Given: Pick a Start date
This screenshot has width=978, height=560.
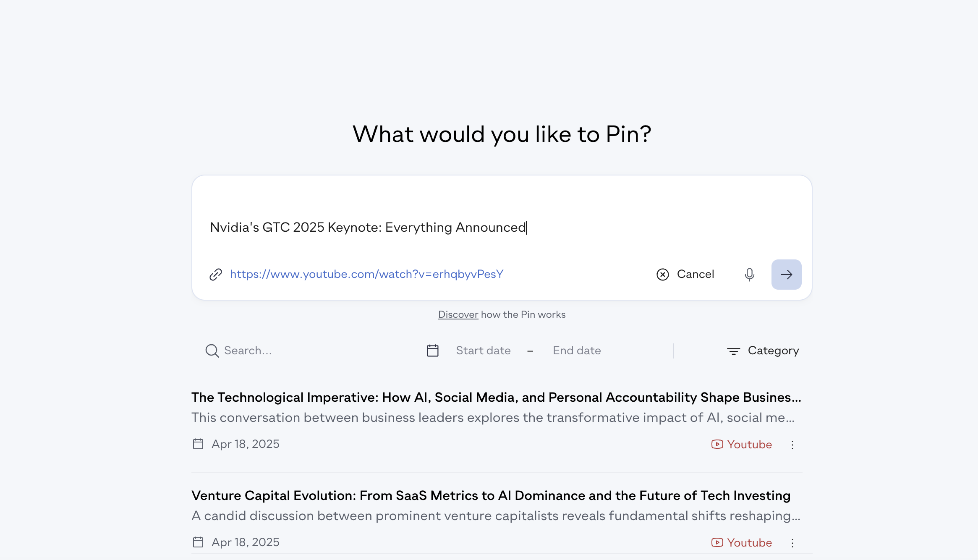Looking at the screenshot, I should pos(483,351).
